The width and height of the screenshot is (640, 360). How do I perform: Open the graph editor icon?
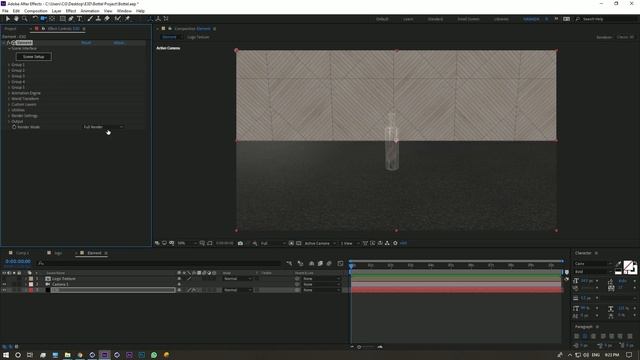(x=340, y=263)
